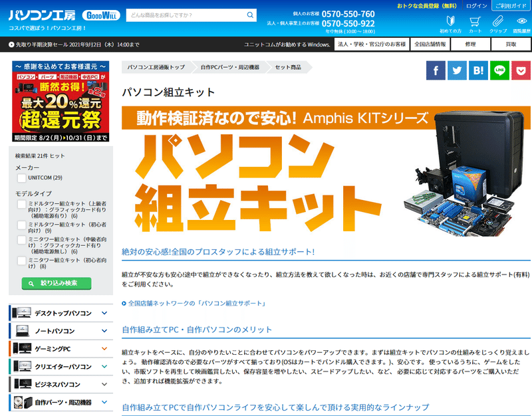Open the 修理 tab
This screenshot has width=532, height=416.
[x=470, y=44]
